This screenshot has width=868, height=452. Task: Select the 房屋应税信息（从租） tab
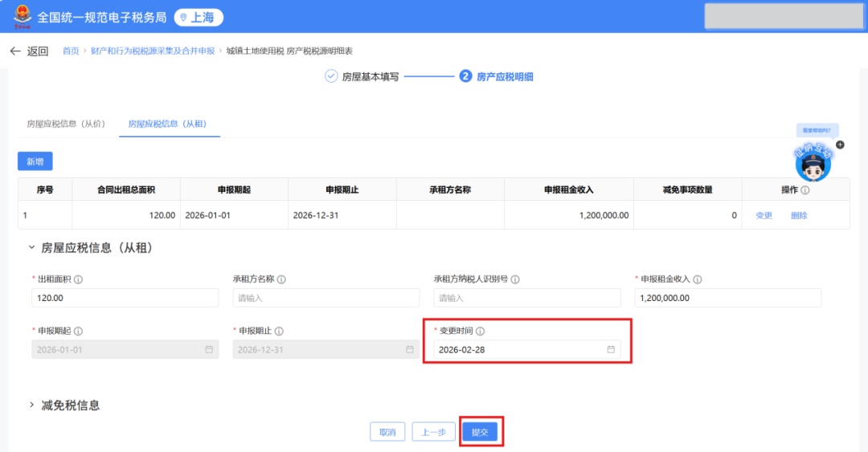tap(168, 124)
